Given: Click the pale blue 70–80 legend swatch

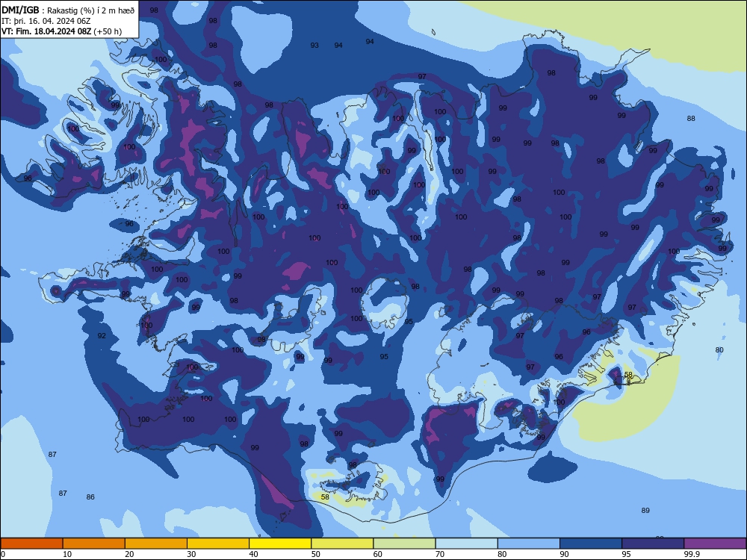Looking at the screenshot, I should point(466,544).
